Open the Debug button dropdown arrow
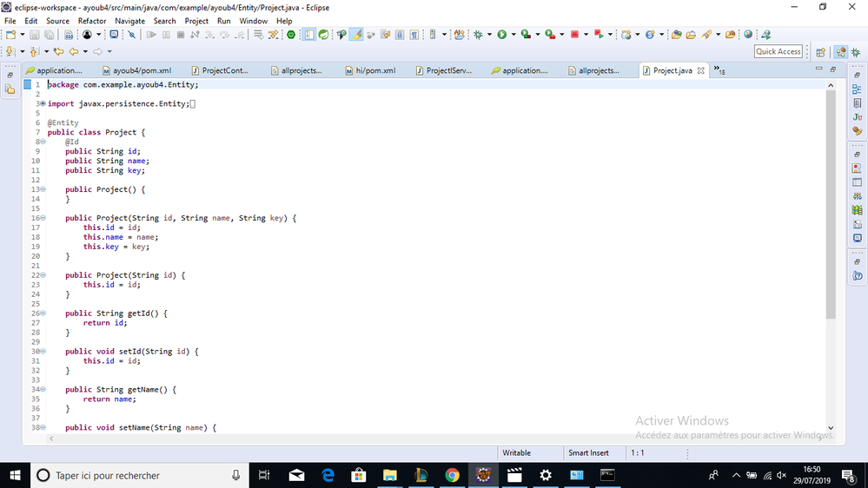 tap(489, 35)
